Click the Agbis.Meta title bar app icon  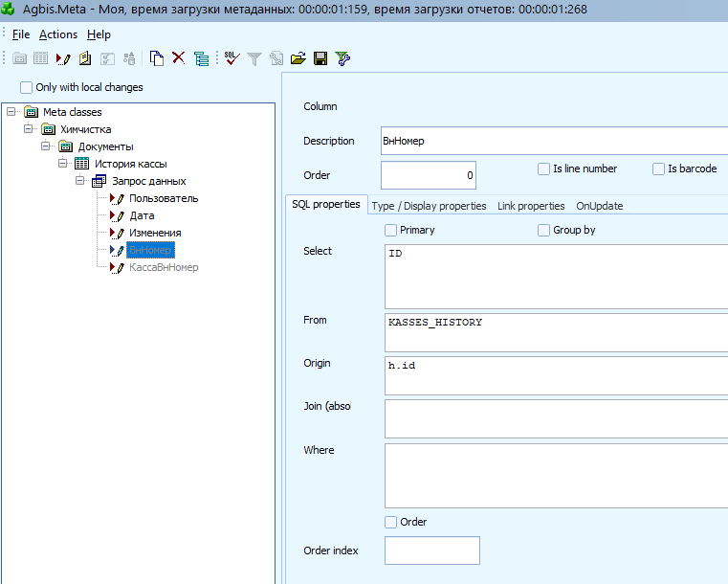9,9
